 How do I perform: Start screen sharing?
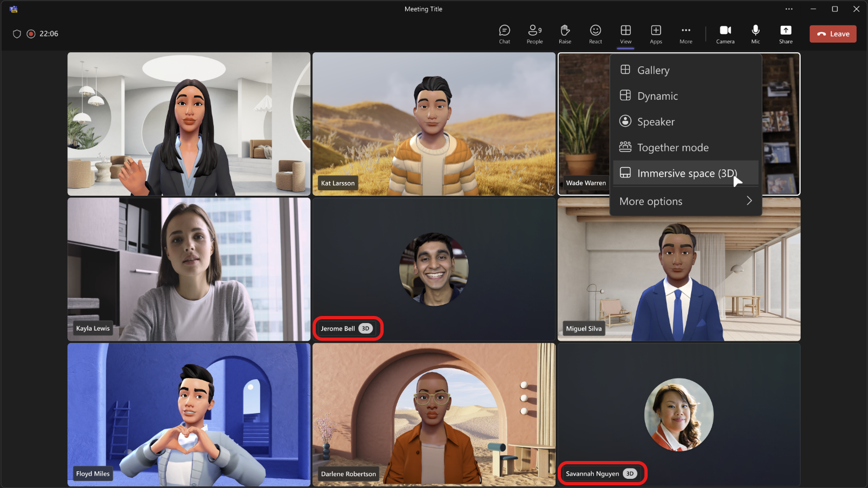(786, 33)
